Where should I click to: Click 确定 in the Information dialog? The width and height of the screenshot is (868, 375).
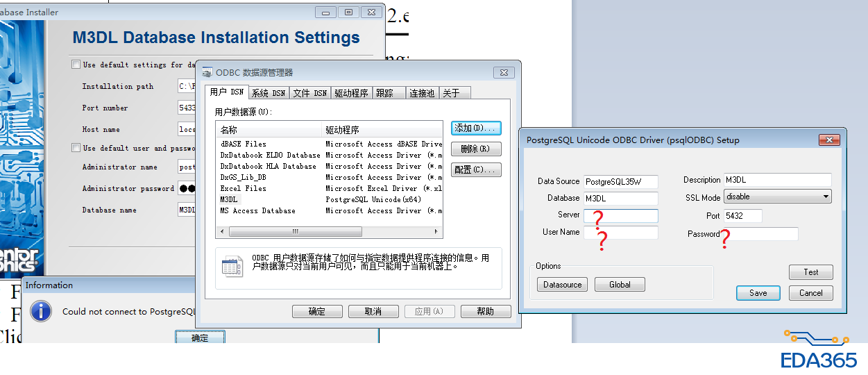coord(200,337)
